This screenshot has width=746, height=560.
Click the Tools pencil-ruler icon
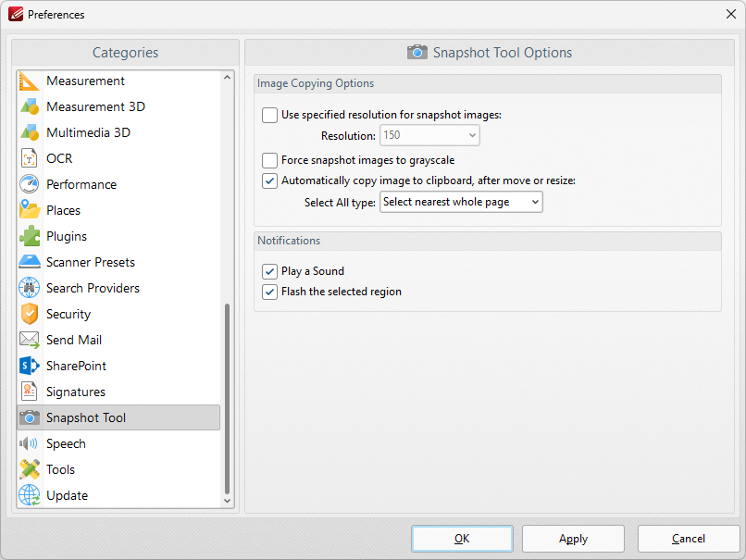tap(30, 469)
